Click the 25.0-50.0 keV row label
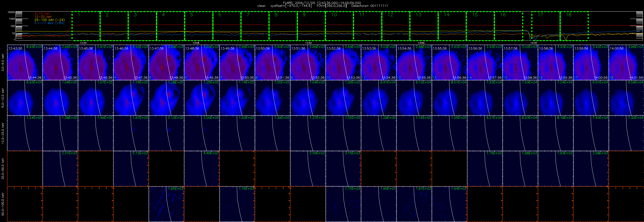Viewport: 644px width, 222px height. [3, 169]
